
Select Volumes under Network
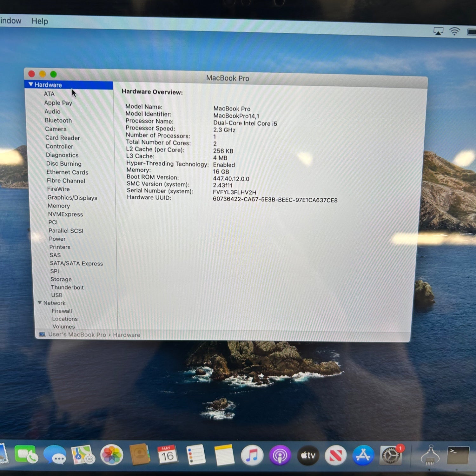pyautogui.click(x=64, y=326)
